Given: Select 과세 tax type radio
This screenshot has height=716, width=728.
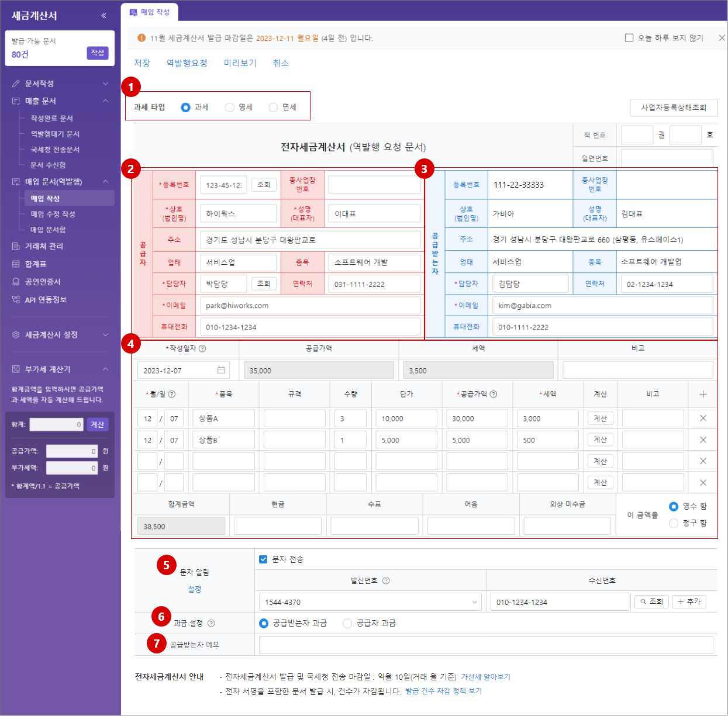Looking at the screenshot, I should coord(185,108).
